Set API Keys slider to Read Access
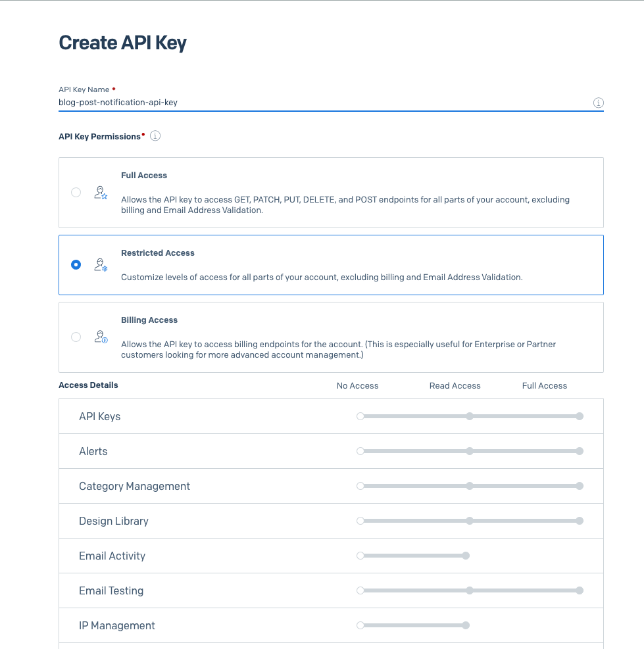 tap(469, 416)
